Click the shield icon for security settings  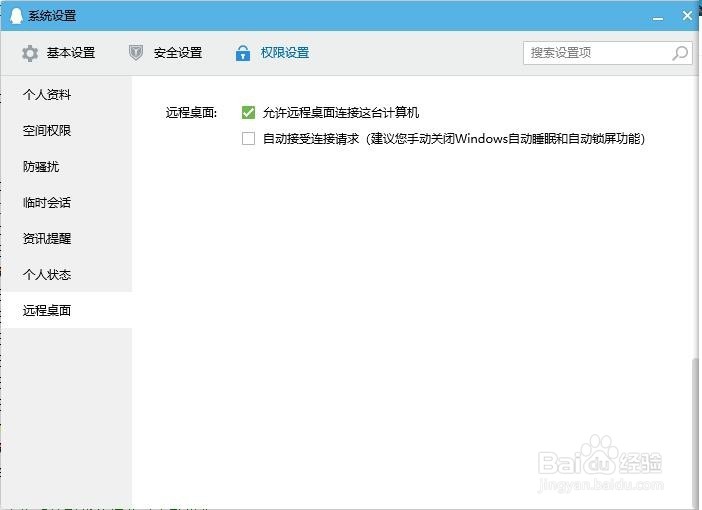(x=136, y=52)
